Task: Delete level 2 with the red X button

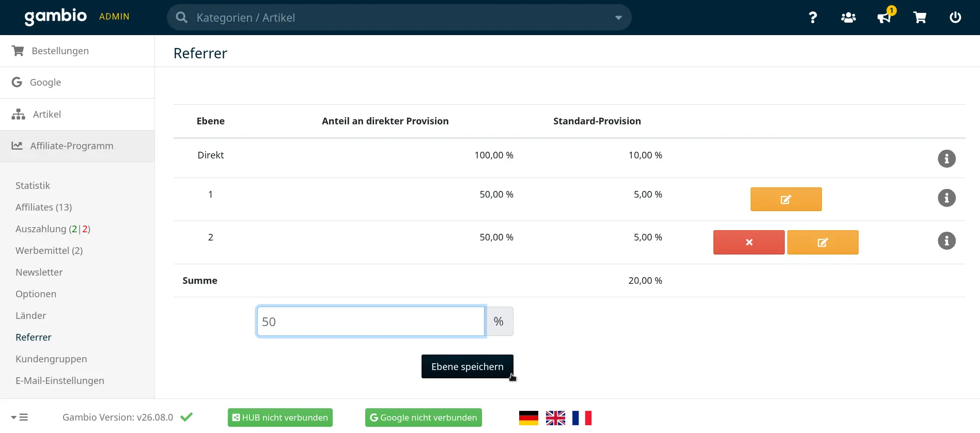Action: coord(749,242)
